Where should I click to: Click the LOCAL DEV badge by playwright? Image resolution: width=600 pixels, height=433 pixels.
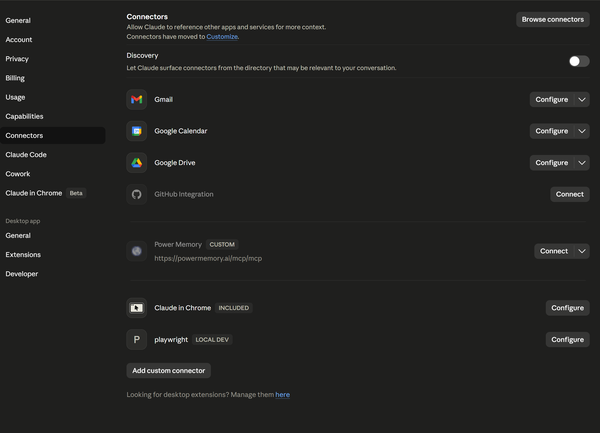(212, 340)
